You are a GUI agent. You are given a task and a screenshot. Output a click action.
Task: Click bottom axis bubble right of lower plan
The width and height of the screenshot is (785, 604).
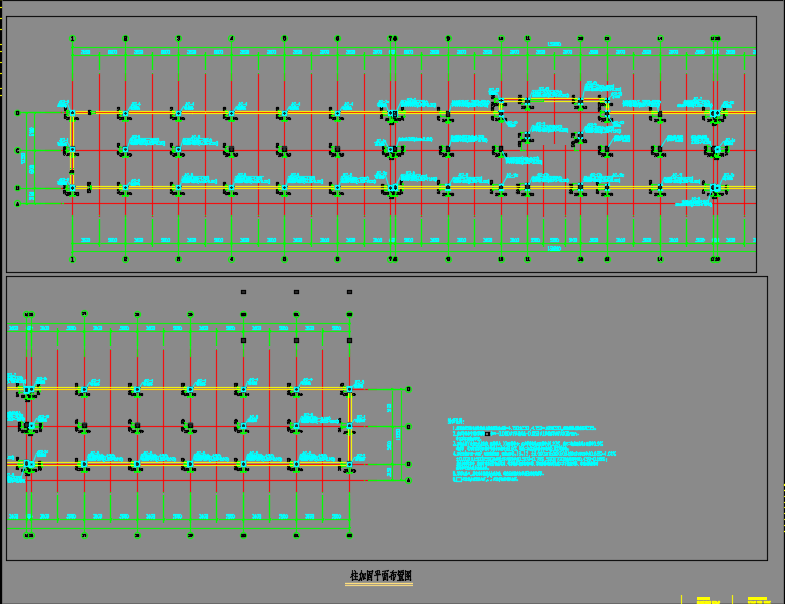coord(408,480)
